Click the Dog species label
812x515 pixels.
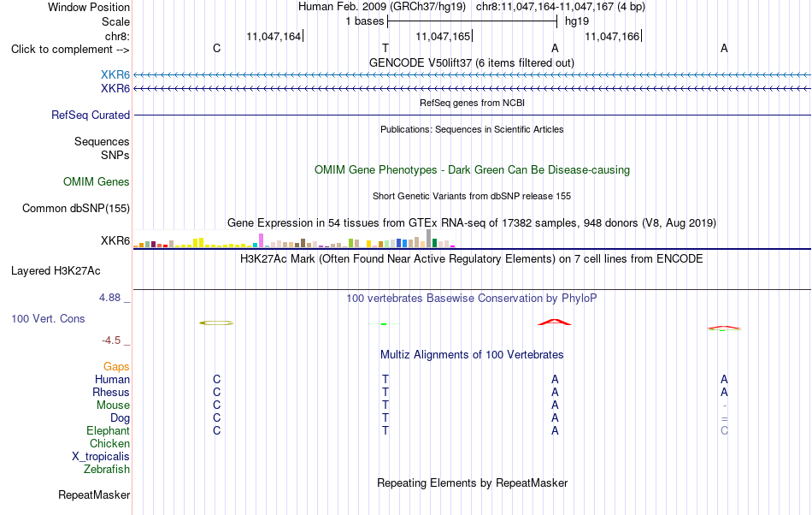120,418
